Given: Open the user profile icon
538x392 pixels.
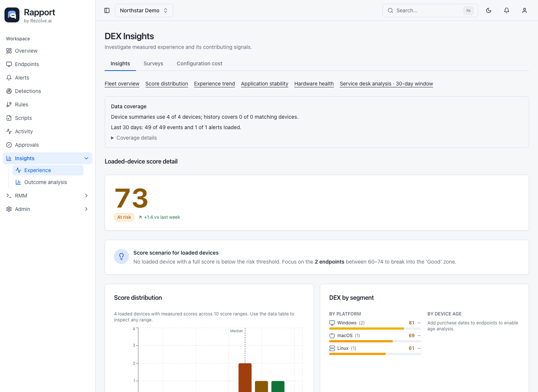Looking at the screenshot, I should pyautogui.click(x=525, y=10).
